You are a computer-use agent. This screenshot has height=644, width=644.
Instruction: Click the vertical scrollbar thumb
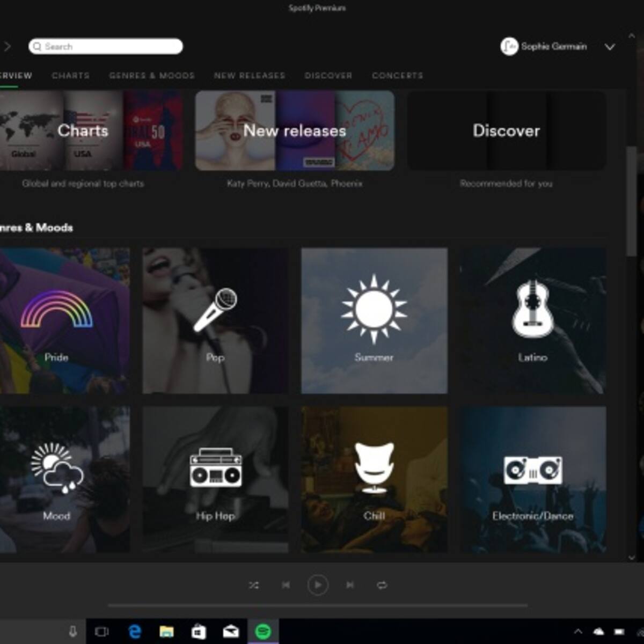click(x=632, y=201)
